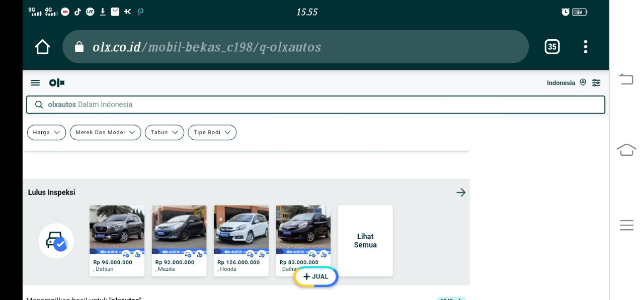Image resolution: width=644 pixels, height=300 pixels.
Task: Click the Mazda label text
Action: 166,269
